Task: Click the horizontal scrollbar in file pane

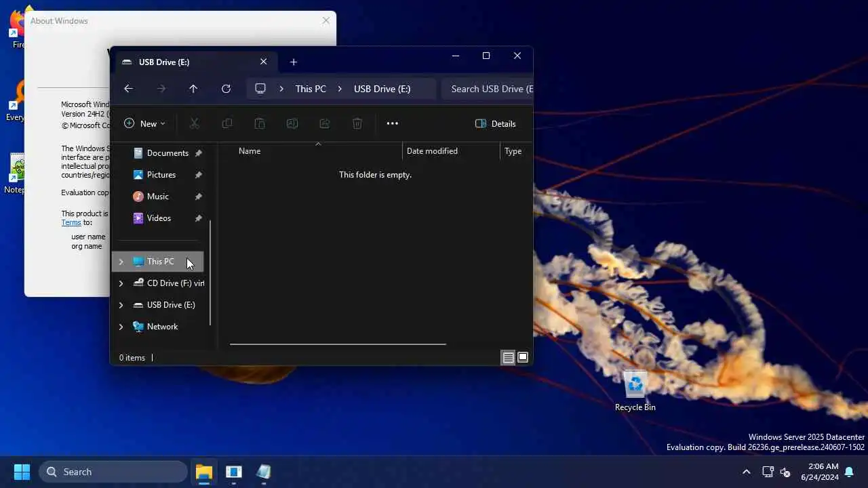Action: pos(338,344)
